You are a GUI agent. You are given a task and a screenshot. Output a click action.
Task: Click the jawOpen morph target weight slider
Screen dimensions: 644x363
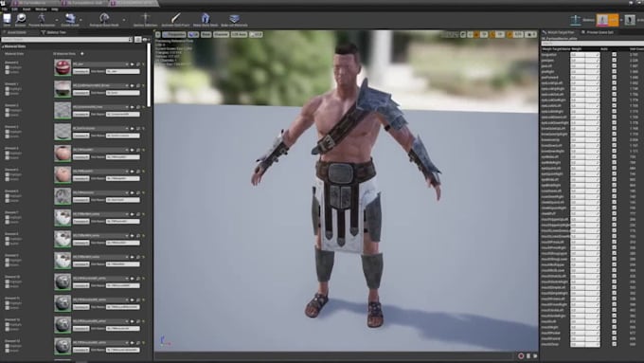585,60
